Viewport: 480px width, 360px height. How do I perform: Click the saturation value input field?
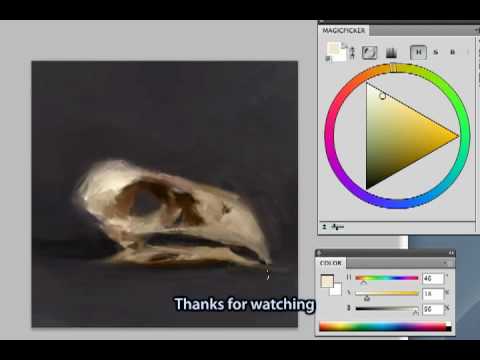[433, 294]
